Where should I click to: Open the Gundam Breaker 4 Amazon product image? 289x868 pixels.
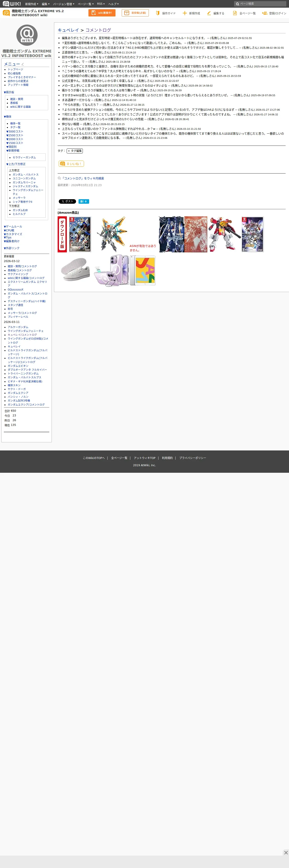80,234
